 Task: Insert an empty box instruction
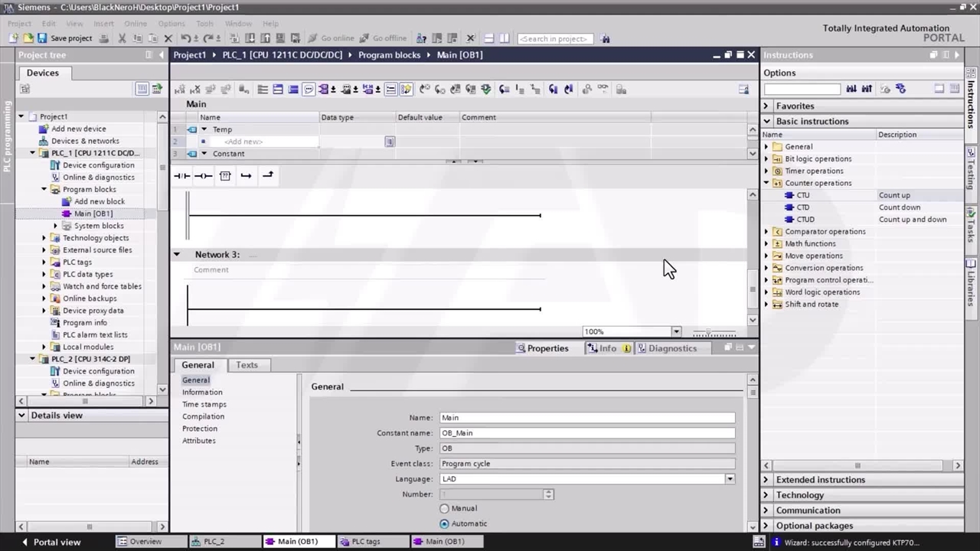click(224, 176)
